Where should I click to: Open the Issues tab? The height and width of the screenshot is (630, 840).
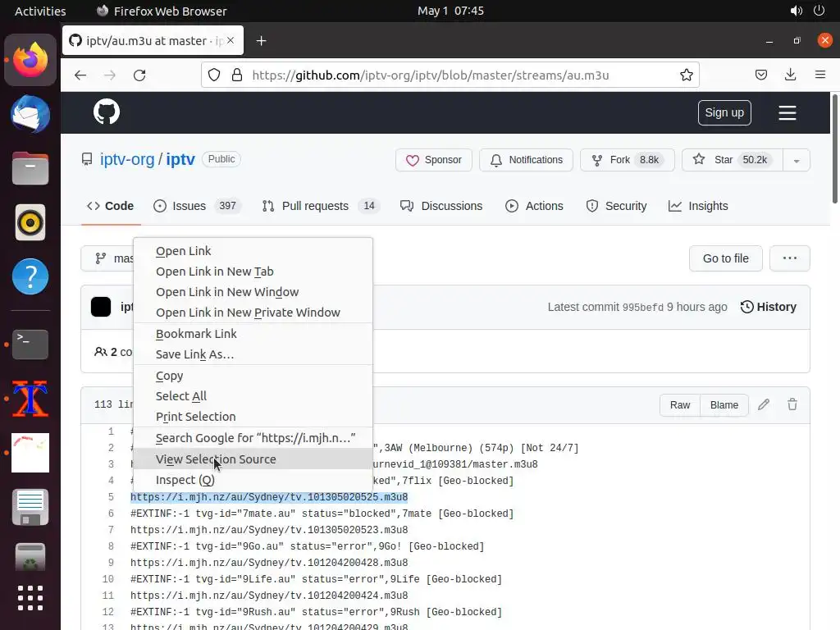pyautogui.click(x=197, y=206)
